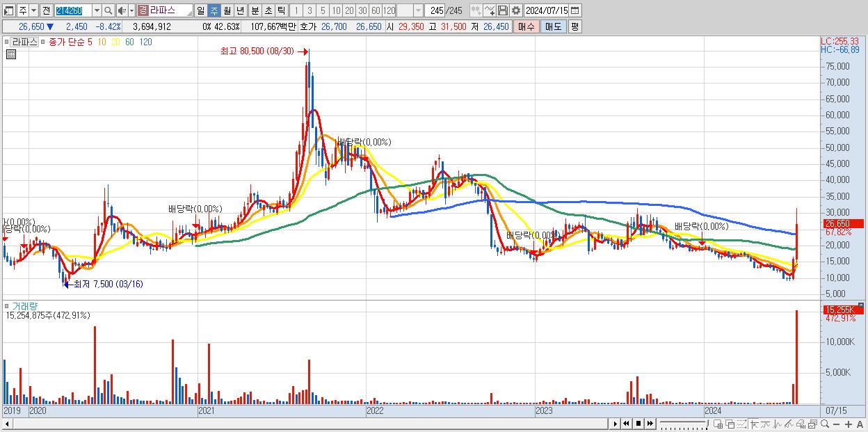This screenshot has height=432, width=868.
Task: Select 분 minute chart period
Action: (x=255, y=10)
